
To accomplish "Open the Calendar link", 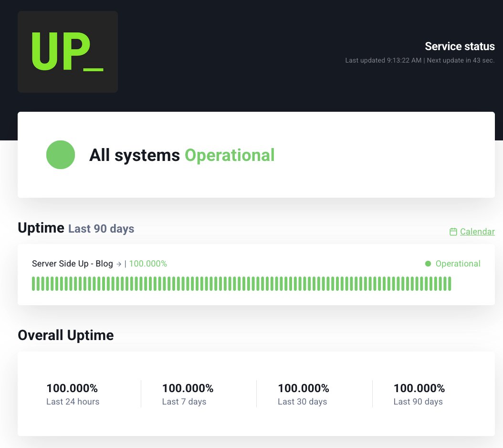I will tap(477, 232).
